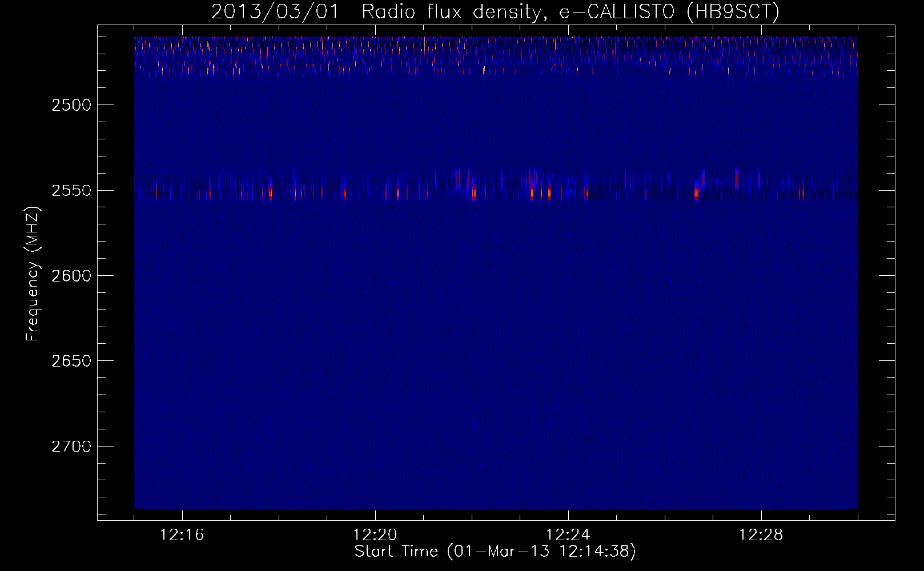Select the 2500 frequency tick label

pos(71,105)
